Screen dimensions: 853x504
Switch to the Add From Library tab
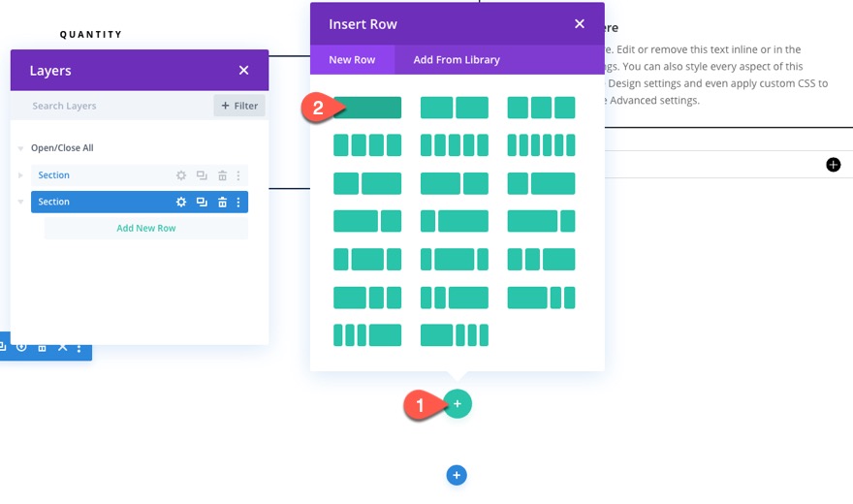tap(457, 60)
